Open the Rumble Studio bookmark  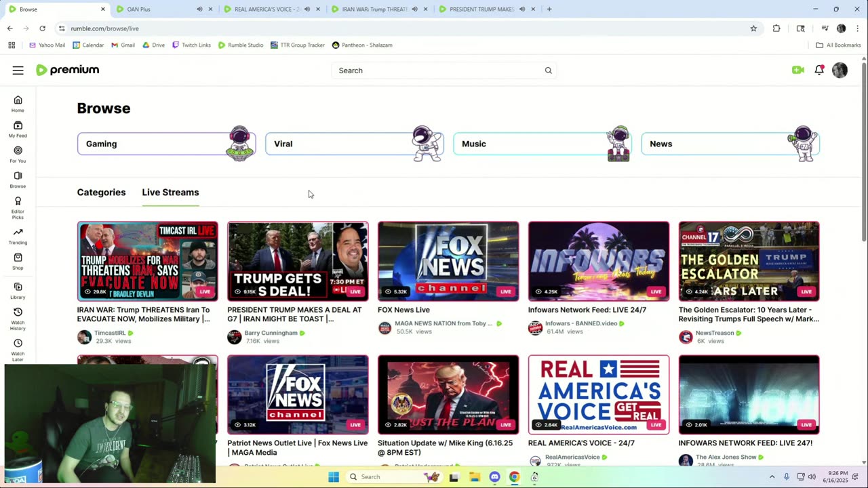pos(241,45)
